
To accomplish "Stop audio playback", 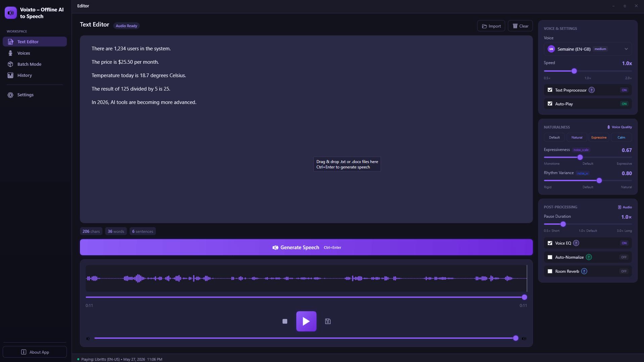I will pos(285,321).
